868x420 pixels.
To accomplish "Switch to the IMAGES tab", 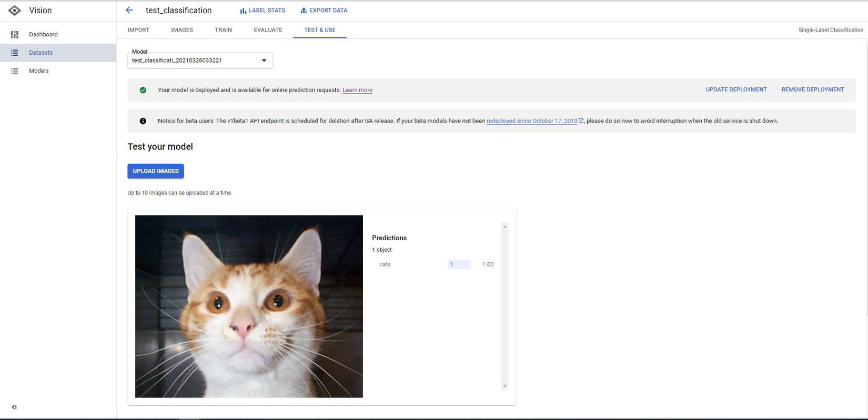I will 182,30.
